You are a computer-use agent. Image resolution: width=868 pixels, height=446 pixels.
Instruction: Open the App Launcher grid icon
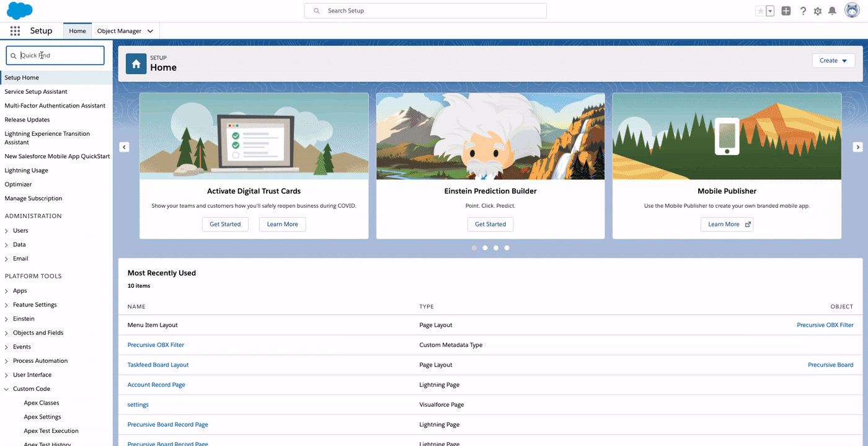pyautogui.click(x=15, y=31)
